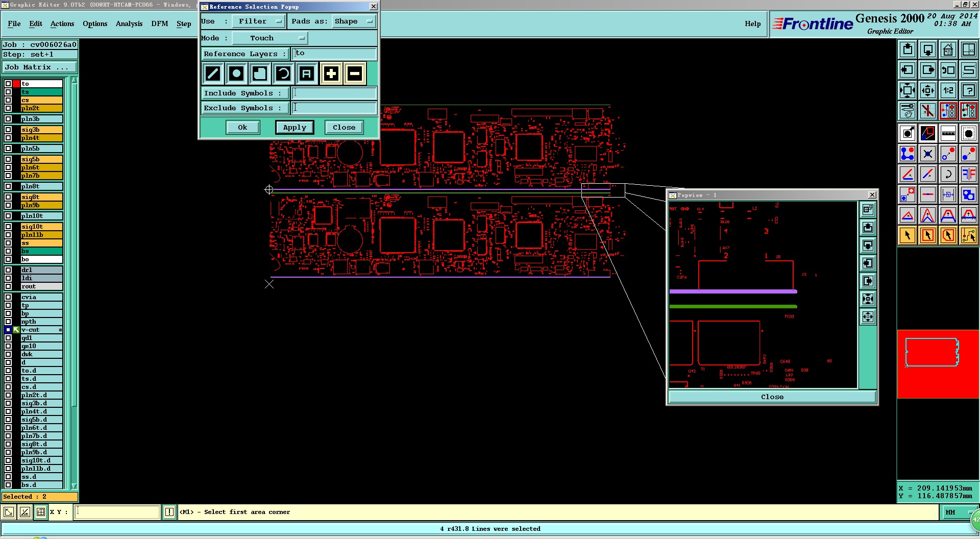Select the 'pln11b.d' layer name
The height and width of the screenshot is (539, 980).
pyautogui.click(x=42, y=469)
